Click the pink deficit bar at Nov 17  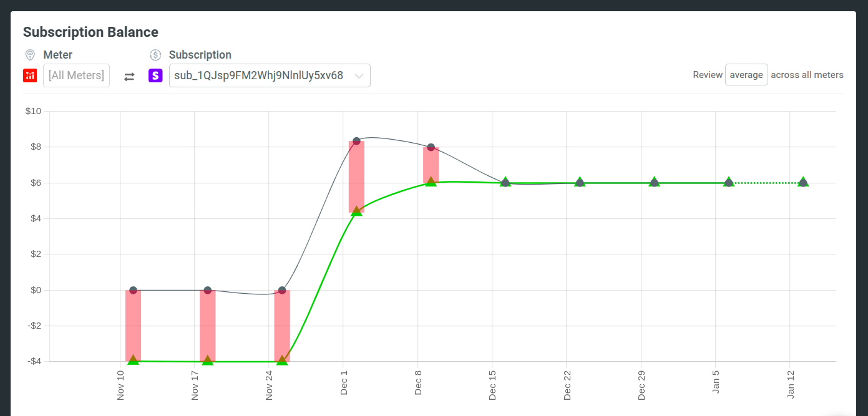coord(207,324)
